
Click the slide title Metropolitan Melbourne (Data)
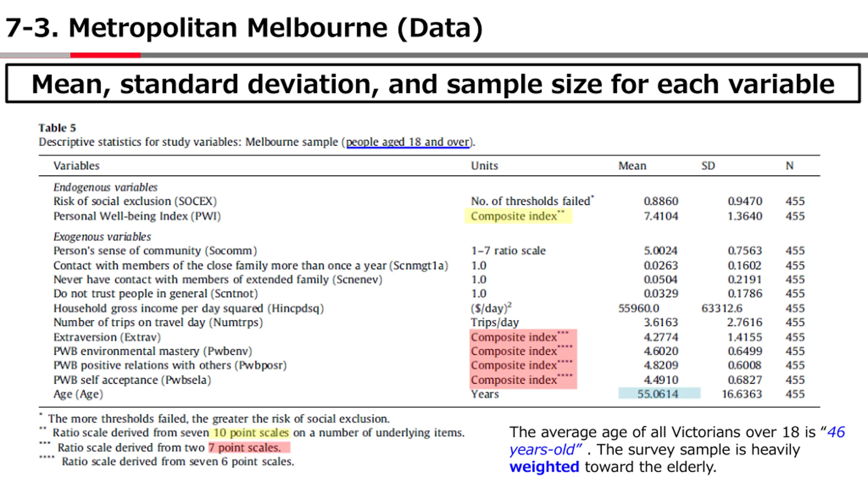(x=244, y=28)
